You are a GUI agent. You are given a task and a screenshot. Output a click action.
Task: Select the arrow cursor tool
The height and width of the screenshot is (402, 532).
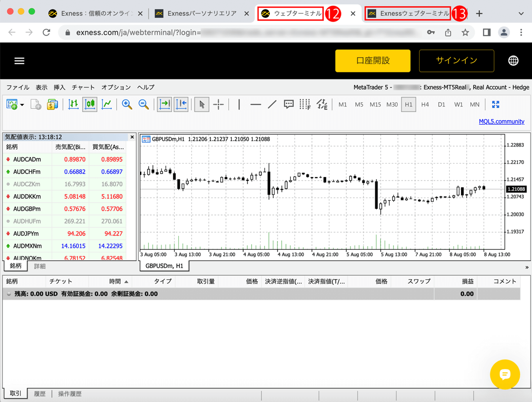coord(201,104)
